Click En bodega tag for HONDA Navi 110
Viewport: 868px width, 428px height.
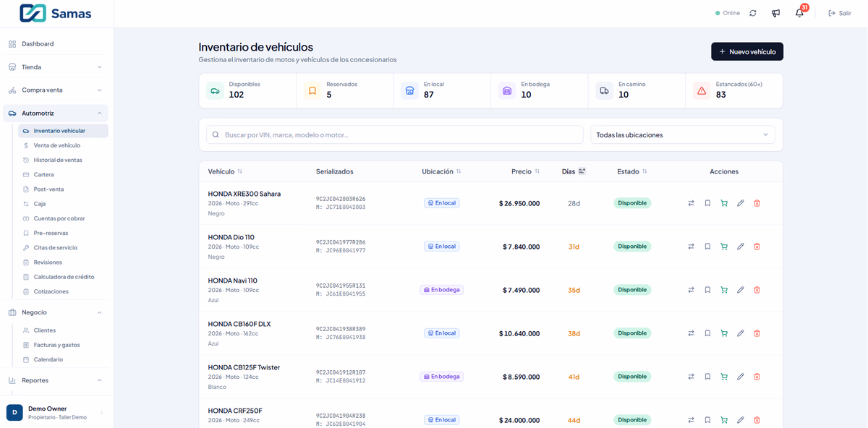coord(441,290)
